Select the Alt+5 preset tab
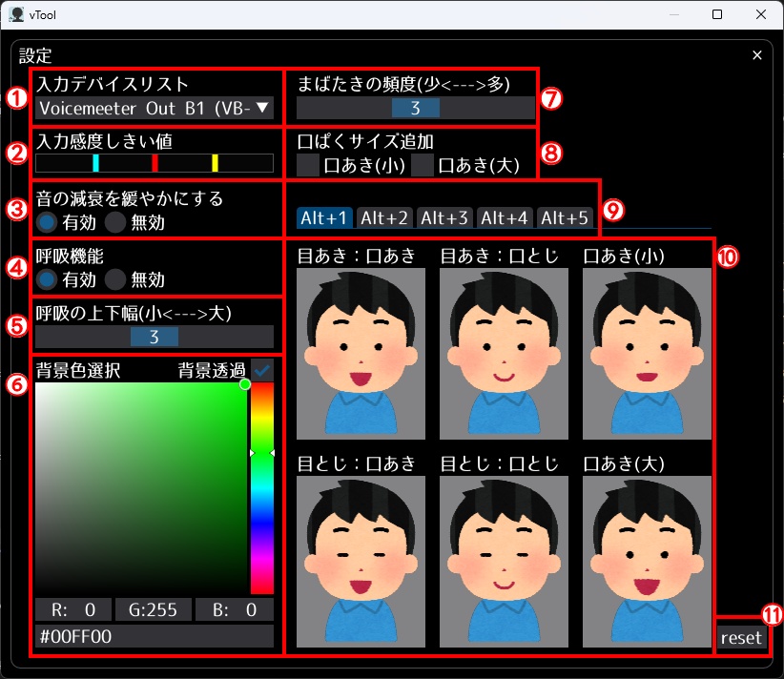 [565, 216]
